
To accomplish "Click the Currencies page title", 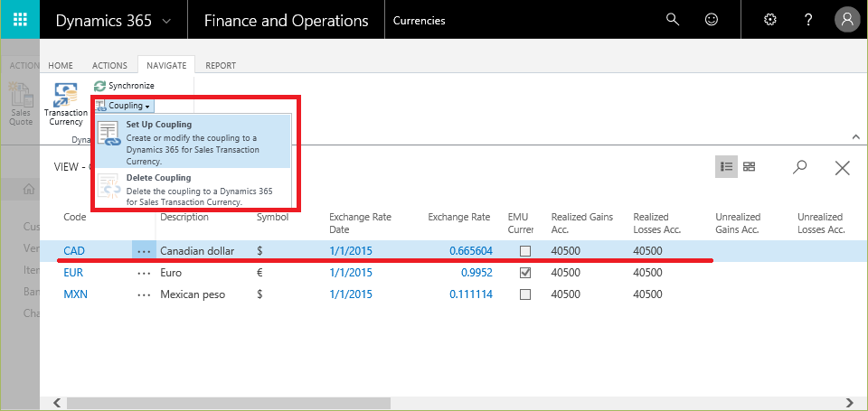I will (x=419, y=21).
